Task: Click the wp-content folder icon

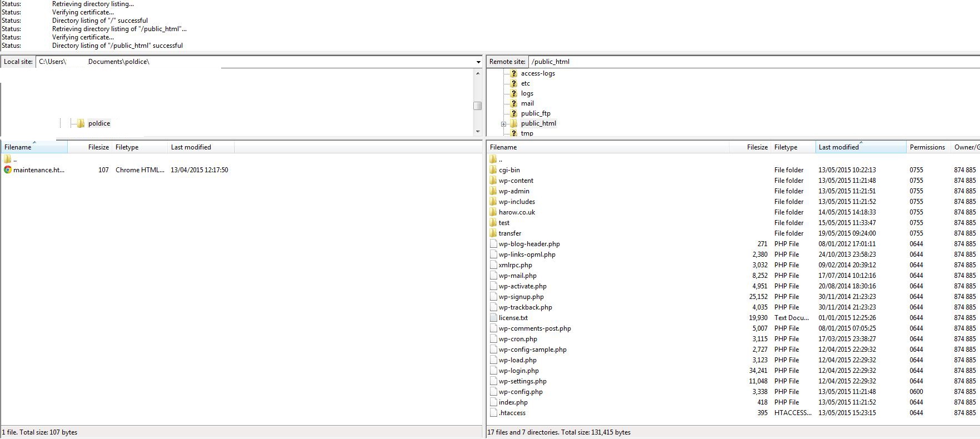Action: (493, 181)
